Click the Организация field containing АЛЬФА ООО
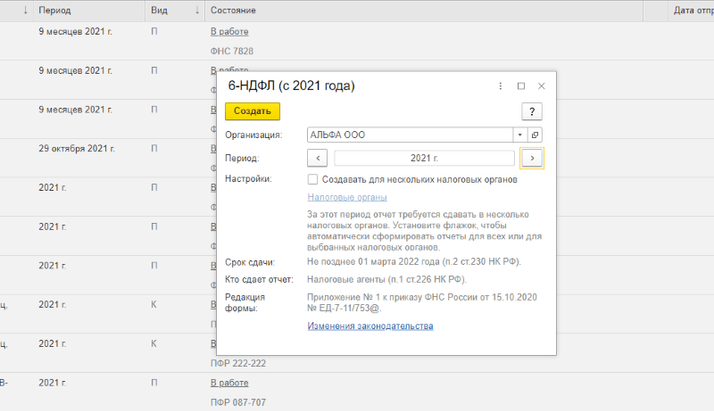Screen dimensions: 714x411 (x=410, y=135)
